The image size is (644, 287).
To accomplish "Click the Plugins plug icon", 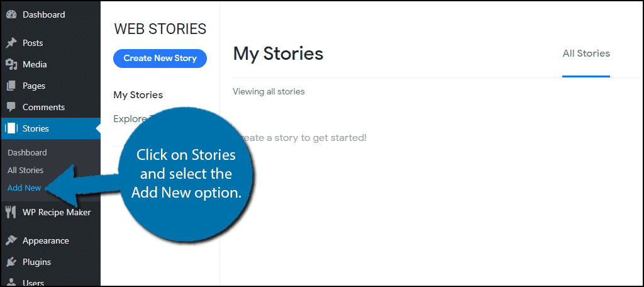I will [11, 262].
